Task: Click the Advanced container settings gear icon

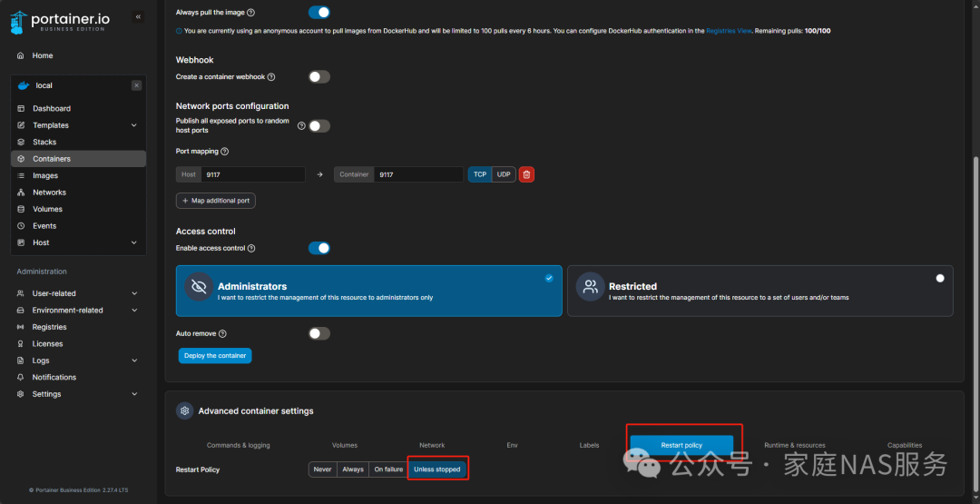Action: [x=184, y=410]
